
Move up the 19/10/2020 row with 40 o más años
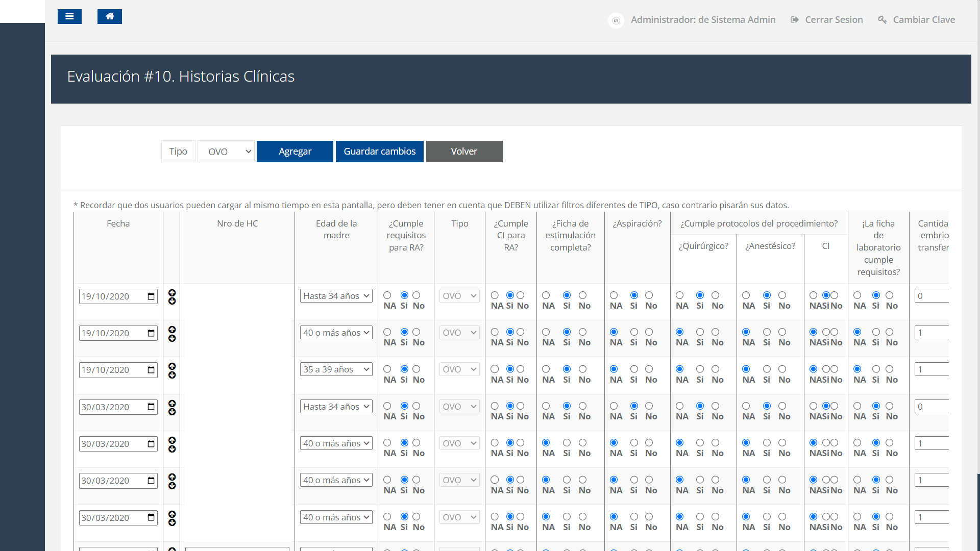point(172,330)
